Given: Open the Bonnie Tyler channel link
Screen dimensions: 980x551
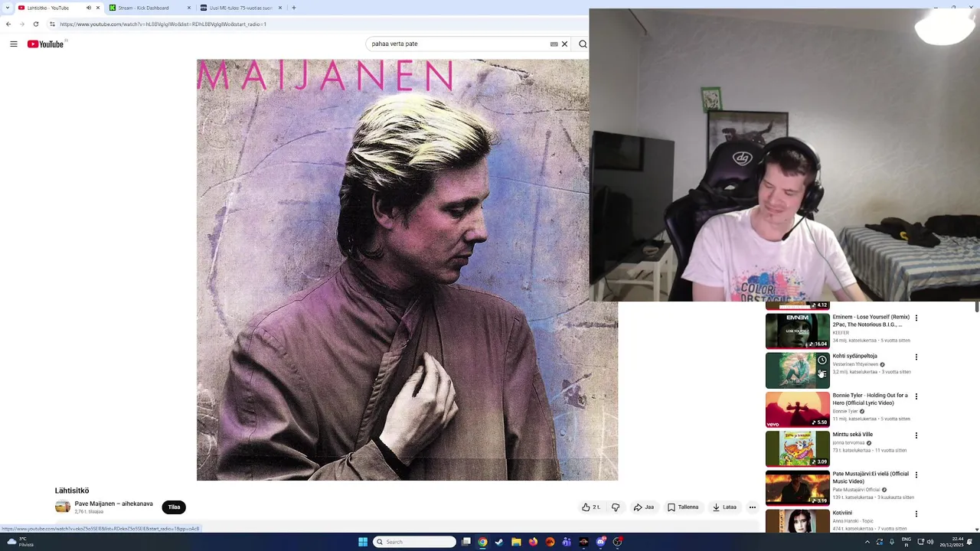Looking at the screenshot, I should pos(845,412).
